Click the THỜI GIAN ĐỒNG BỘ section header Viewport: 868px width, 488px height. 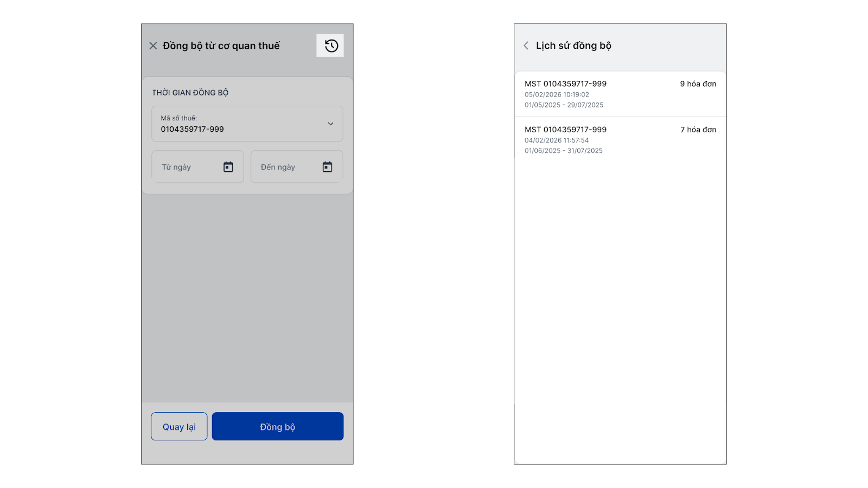190,93
